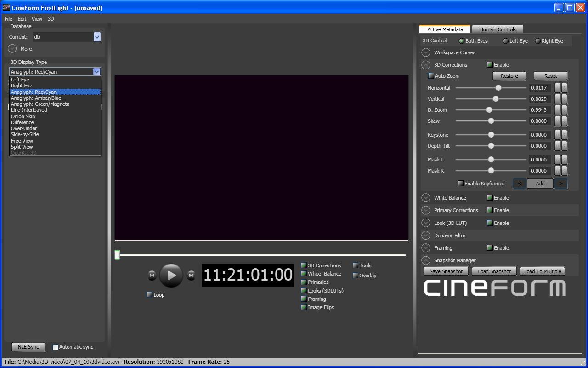The width and height of the screenshot is (588, 368).
Task: Decrease Mask L with minus button
Action: [x=557, y=160]
